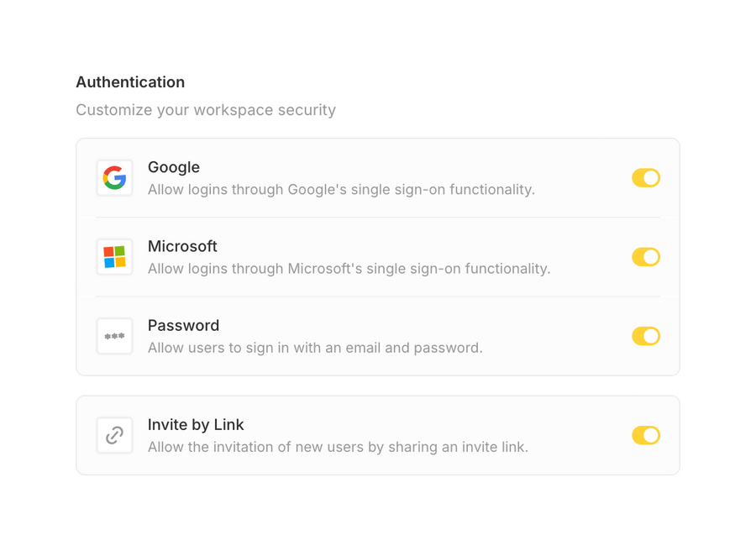Click the Google label text
The image size is (756, 551).
pyautogui.click(x=173, y=167)
